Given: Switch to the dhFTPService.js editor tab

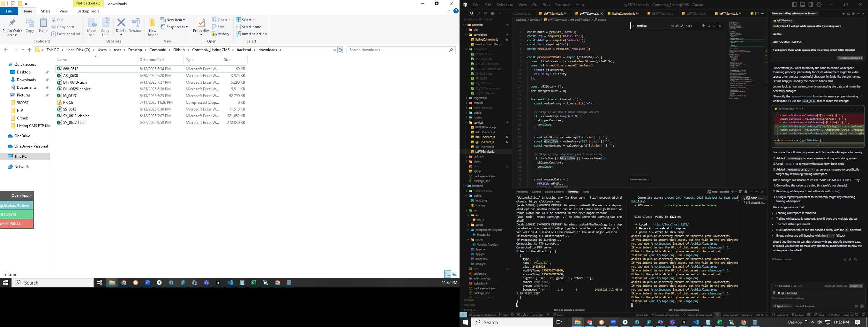Looking at the screenshot, I should 553,14.
